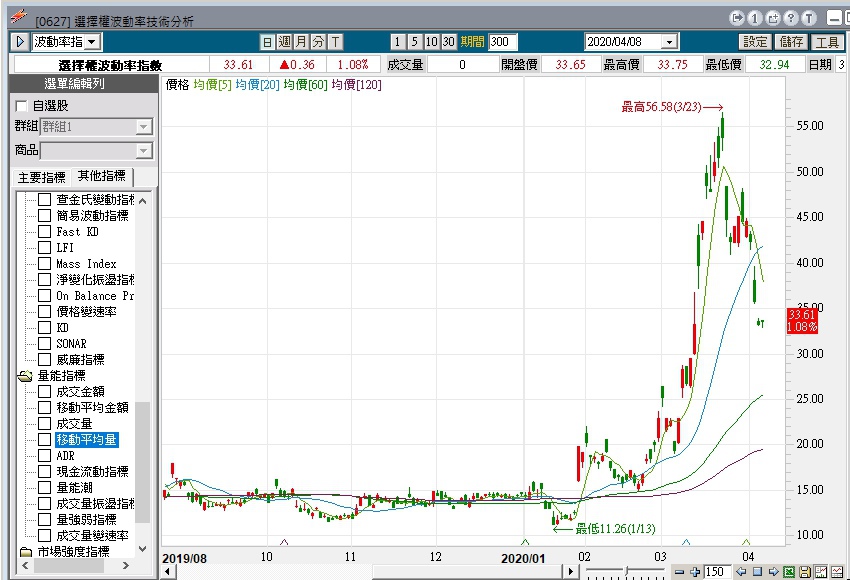Enable the SONAR indicator checkbox
The height and width of the screenshot is (580, 850).
coord(44,344)
